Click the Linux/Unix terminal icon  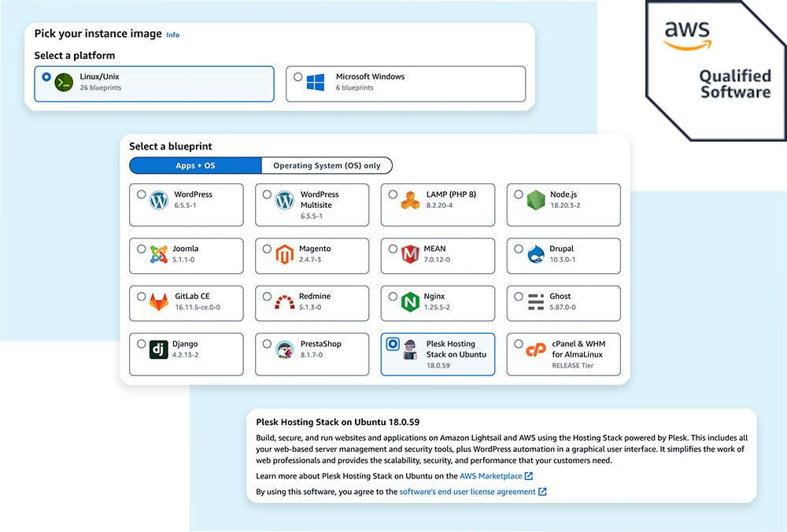(x=65, y=83)
